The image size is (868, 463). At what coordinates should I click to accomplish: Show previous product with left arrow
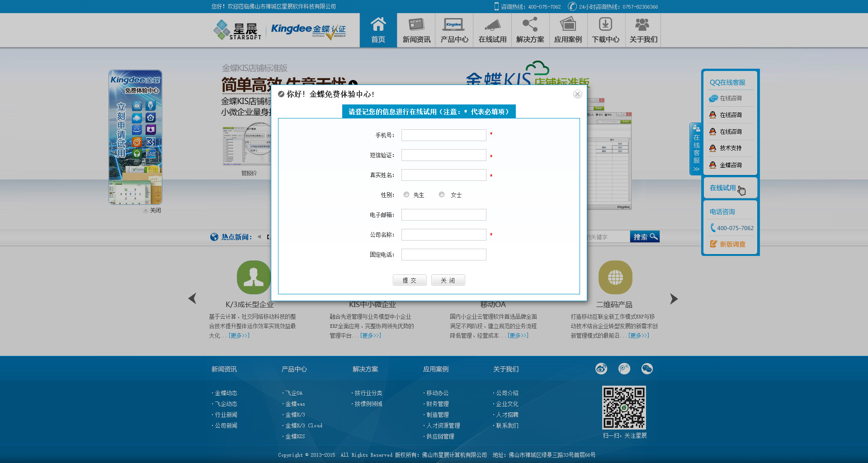coord(193,298)
